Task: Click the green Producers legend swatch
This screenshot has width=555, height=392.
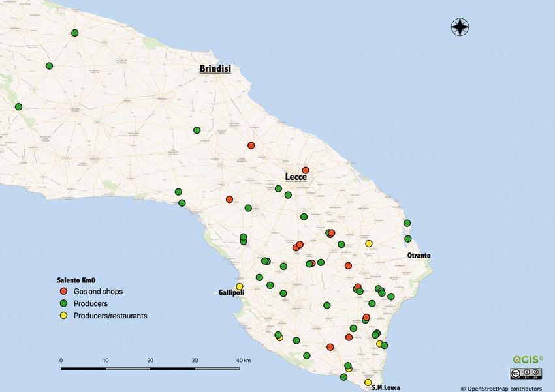Action: click(x=64, y=303)
